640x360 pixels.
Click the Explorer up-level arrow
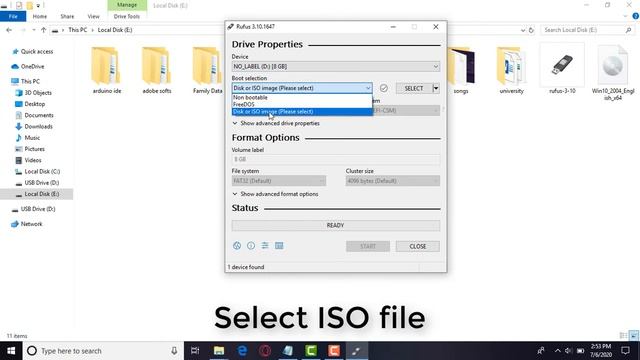[44, 30]
